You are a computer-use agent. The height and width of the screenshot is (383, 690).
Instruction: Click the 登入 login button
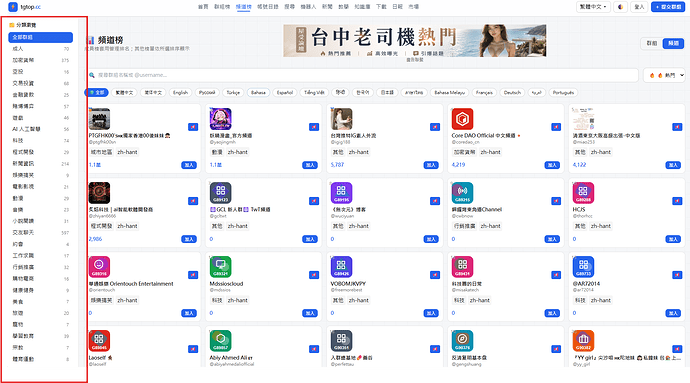(639, 7)
